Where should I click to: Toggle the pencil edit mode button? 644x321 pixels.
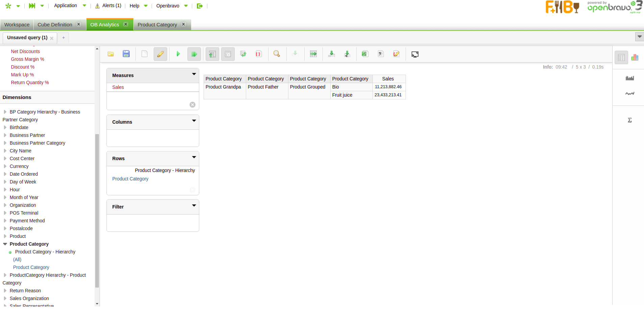tap(160, 54)
